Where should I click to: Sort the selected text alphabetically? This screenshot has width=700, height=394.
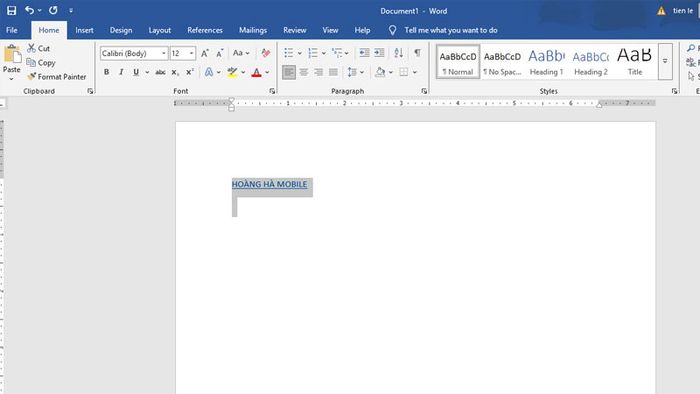coord(399,53)
